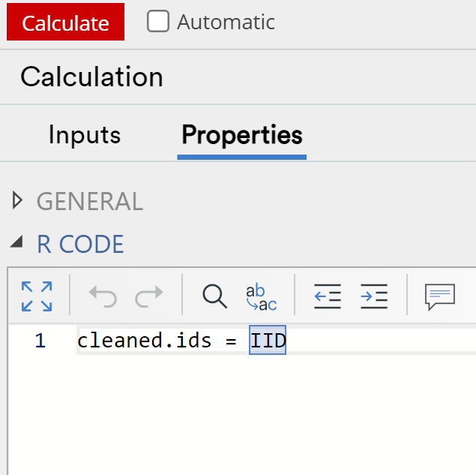Click the Calculation heading

click(91, 77)
